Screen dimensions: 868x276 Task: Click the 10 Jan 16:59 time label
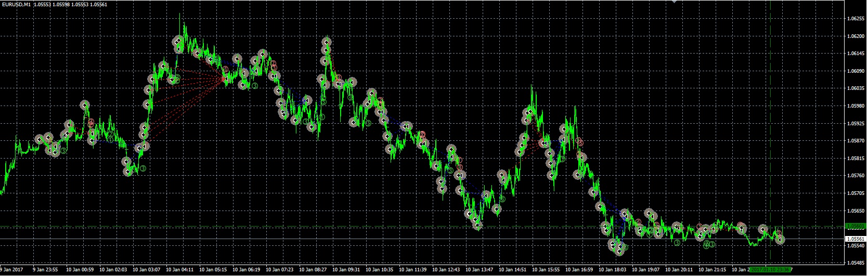[x=579, y=270]
